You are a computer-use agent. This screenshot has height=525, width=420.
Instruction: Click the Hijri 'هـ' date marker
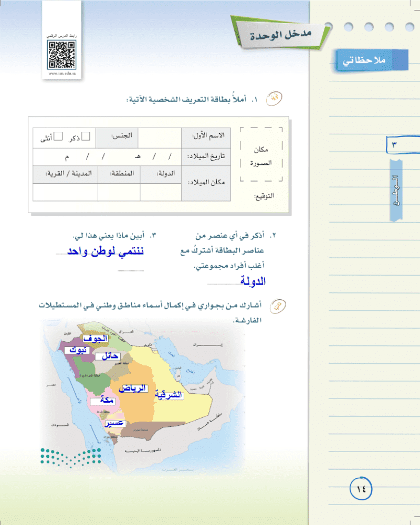[x=138, y=156]
